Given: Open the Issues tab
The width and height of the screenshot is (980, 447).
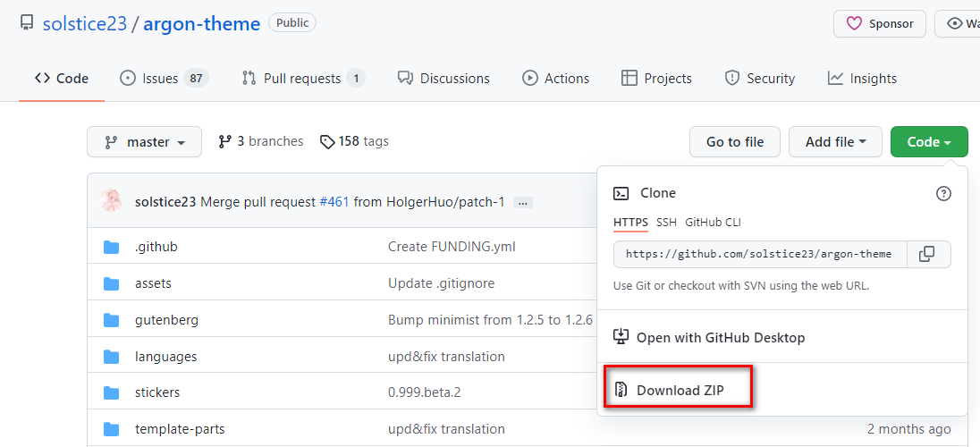Looking at the screenshot, I should click(x=164, y=78).
